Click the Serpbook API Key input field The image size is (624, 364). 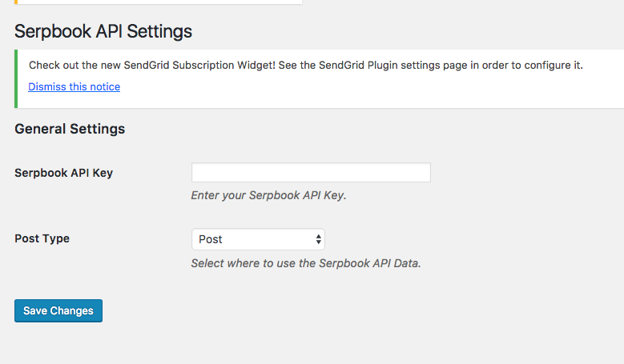(311, 173)
